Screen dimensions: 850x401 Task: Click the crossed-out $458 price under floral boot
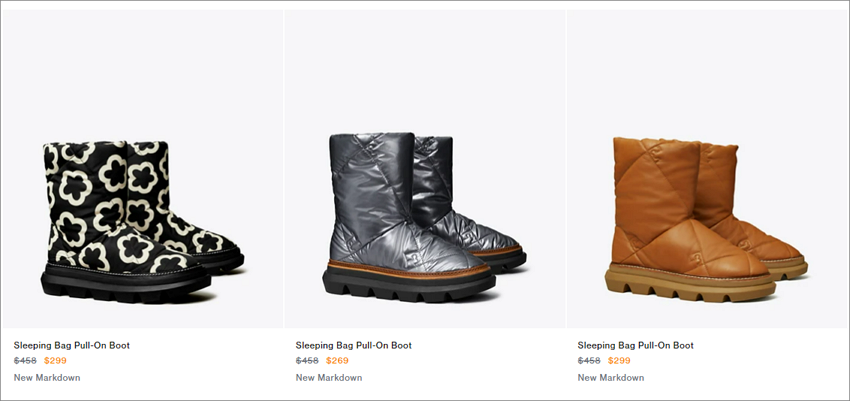point(25,361)
